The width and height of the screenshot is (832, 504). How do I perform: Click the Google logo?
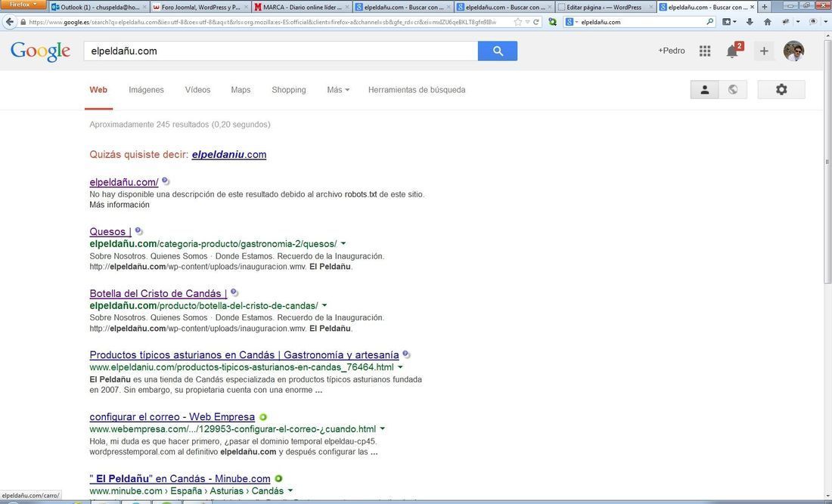coord(40,51)
